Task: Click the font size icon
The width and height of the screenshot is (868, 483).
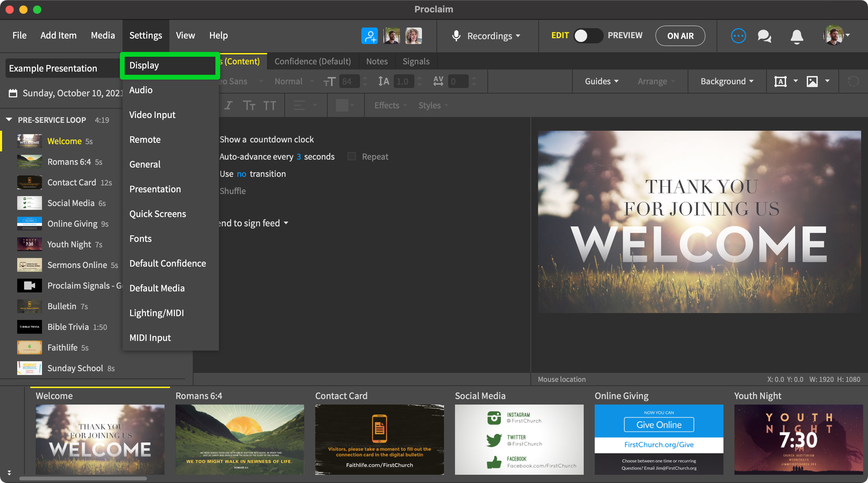Action: point(329,82)
